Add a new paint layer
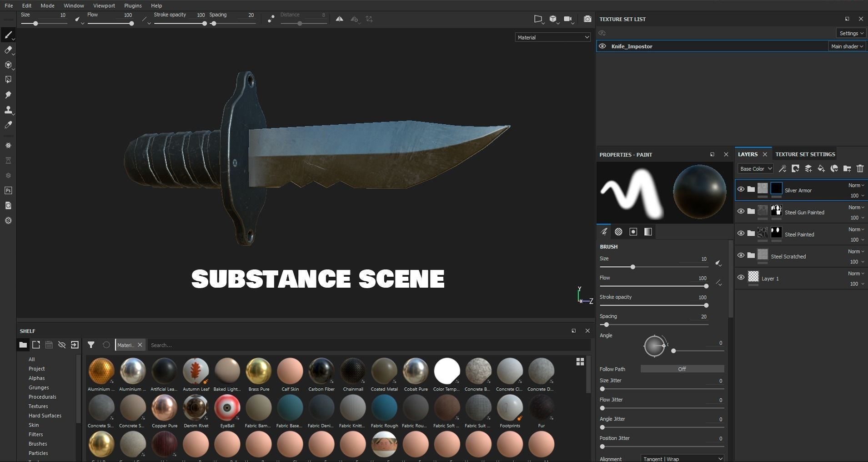The image size is (868, 462). 808,169
